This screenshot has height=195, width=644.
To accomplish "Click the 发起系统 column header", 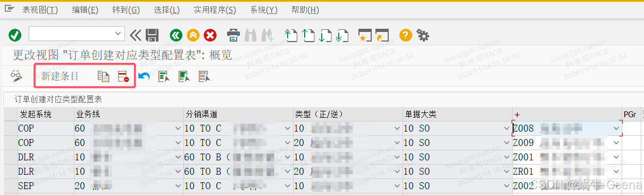I will click(46, 114).
